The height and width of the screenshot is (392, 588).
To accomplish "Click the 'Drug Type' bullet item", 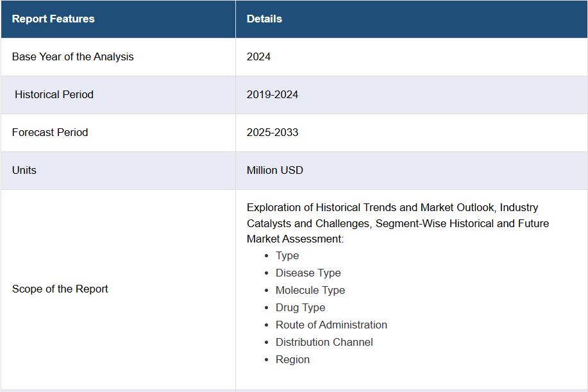I will pyautogui.click(x=300, y=307).
